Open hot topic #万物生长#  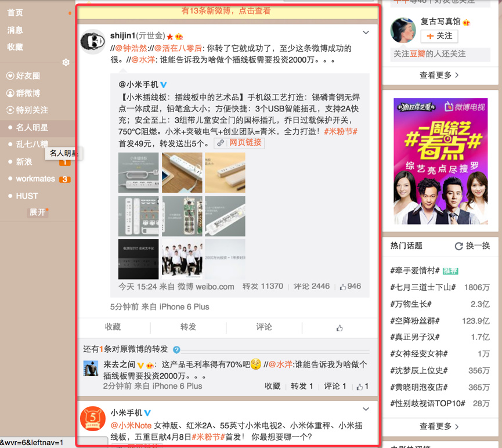click(x=411, y=304)
